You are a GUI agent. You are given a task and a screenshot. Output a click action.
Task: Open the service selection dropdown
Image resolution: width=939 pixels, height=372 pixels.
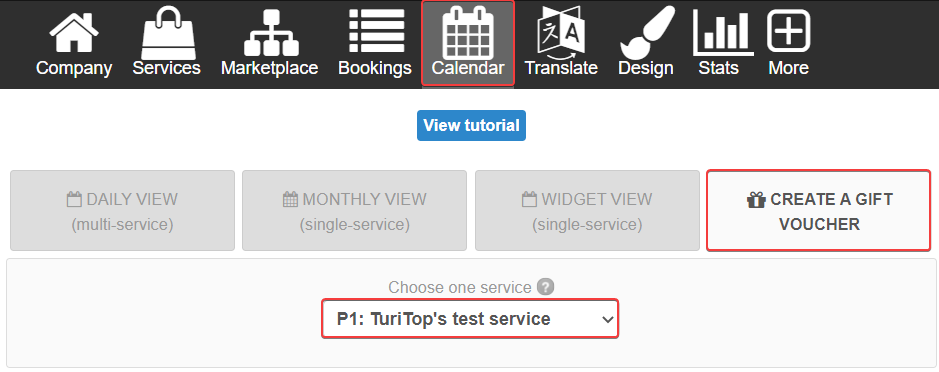[x=470, y=319]
